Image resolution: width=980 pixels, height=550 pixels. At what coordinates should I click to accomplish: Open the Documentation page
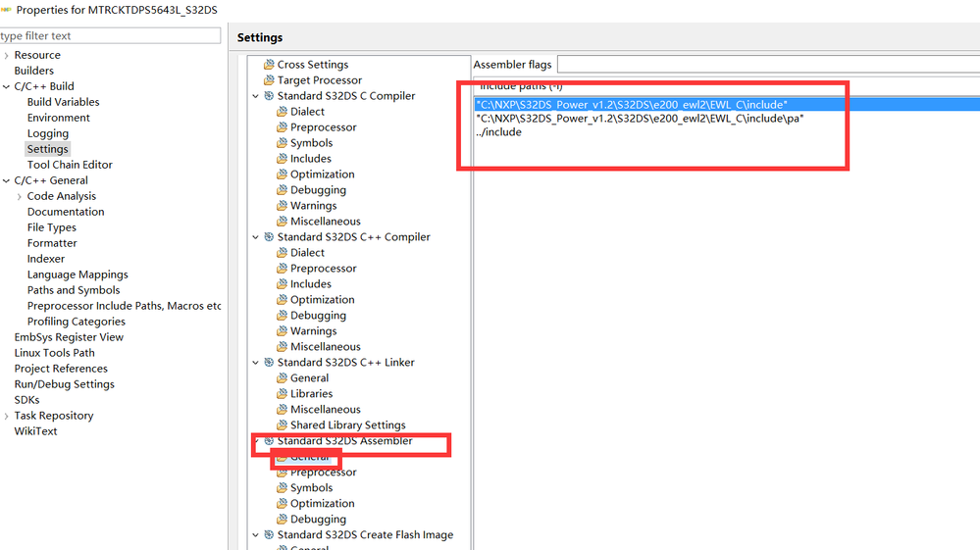[66, 212]
